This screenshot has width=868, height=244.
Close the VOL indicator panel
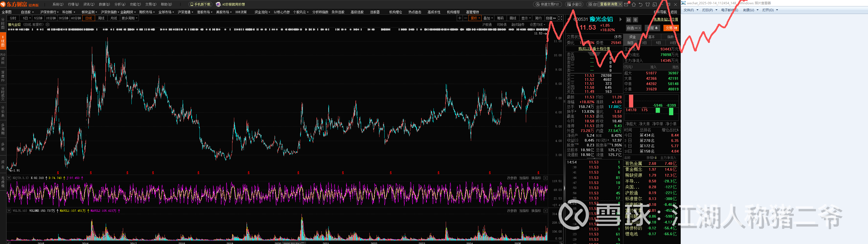click(x=545, y=211)
